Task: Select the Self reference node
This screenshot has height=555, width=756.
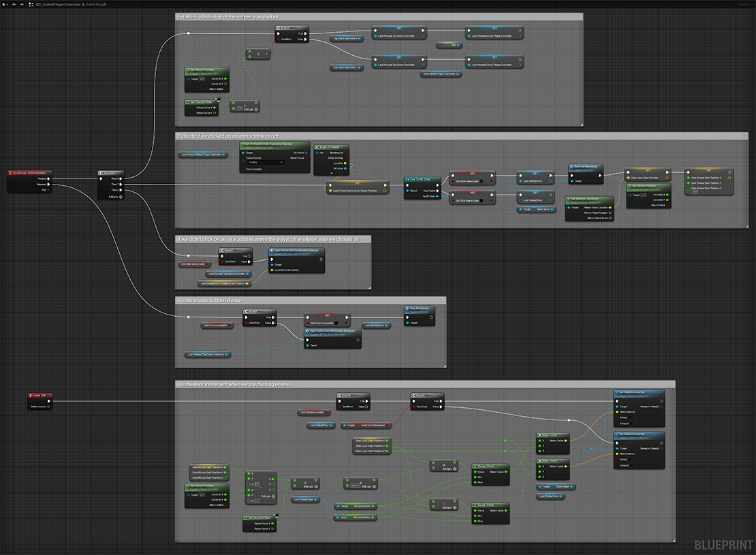Action: click(450, 45)
